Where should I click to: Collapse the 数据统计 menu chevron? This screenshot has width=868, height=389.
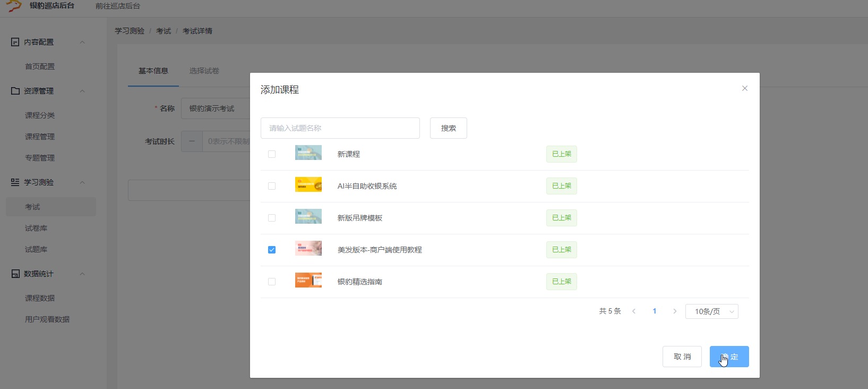[82, 274]
